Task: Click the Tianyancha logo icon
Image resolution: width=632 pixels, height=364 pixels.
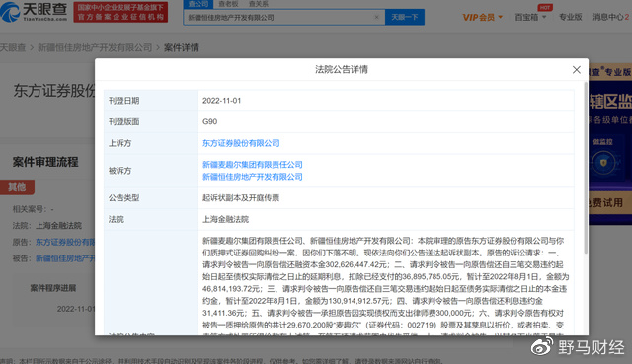Action: [11, 12]
